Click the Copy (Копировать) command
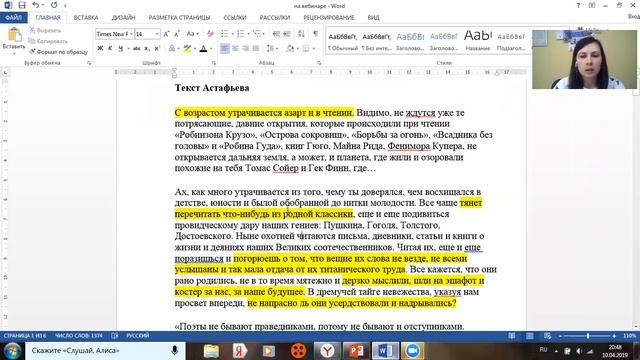This screenshot has height=360, width=640. tap(48, 41)
